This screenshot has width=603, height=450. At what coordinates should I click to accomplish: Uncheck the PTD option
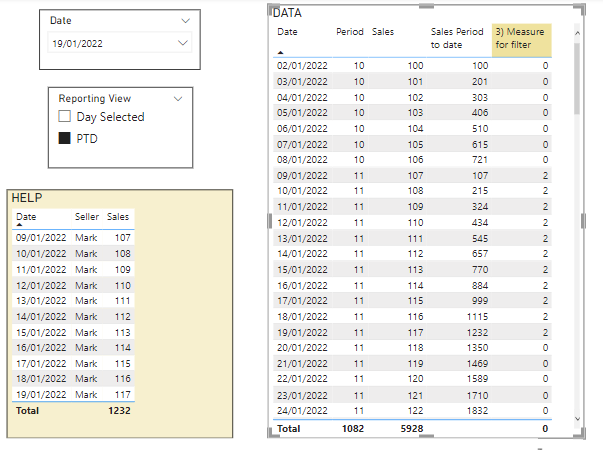click(65, 138)
